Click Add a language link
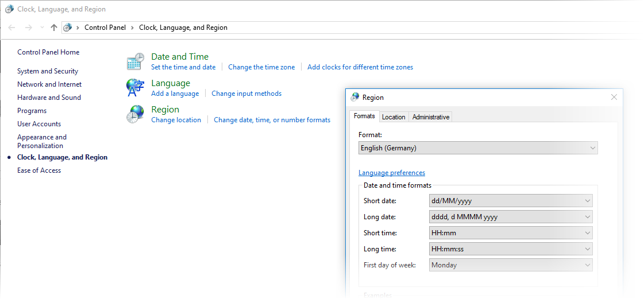This screenshot has width=644, height=299. [175, 94]
